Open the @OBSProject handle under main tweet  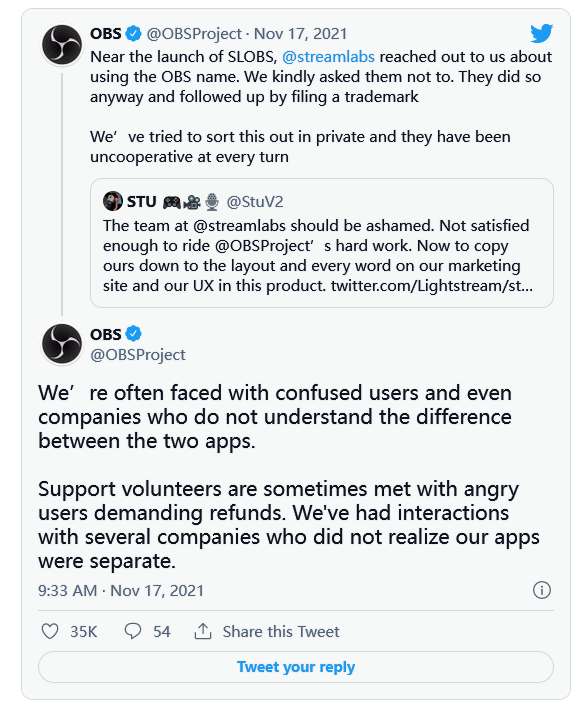pyautogui.click(x=138, y=355)
